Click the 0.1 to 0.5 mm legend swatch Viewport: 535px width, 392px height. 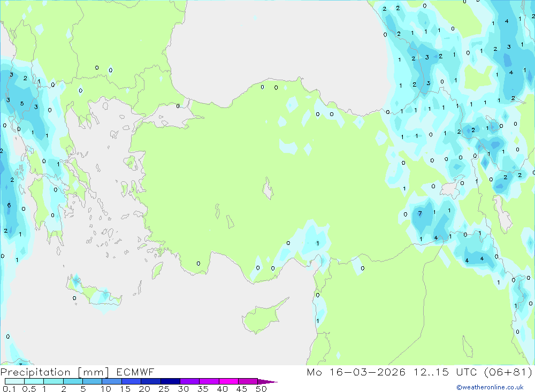14,381
